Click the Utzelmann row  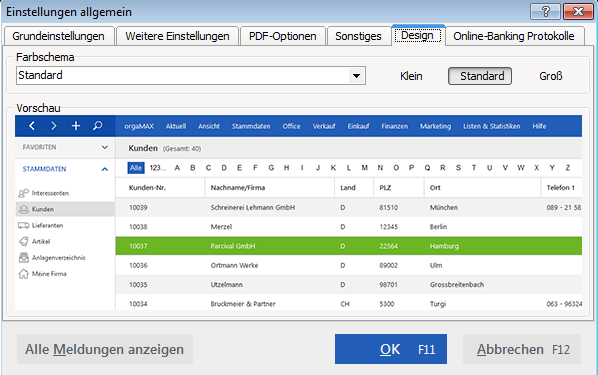349,285
